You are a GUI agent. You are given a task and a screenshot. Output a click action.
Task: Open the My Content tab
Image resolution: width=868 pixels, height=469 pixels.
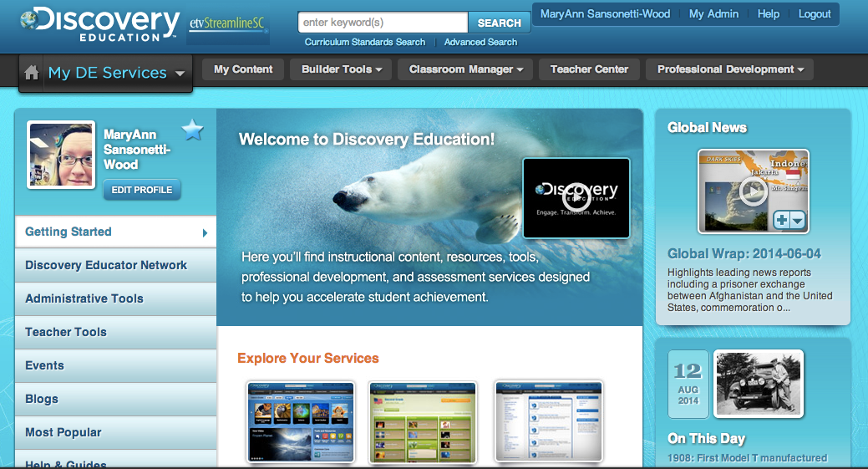(243, 69)
